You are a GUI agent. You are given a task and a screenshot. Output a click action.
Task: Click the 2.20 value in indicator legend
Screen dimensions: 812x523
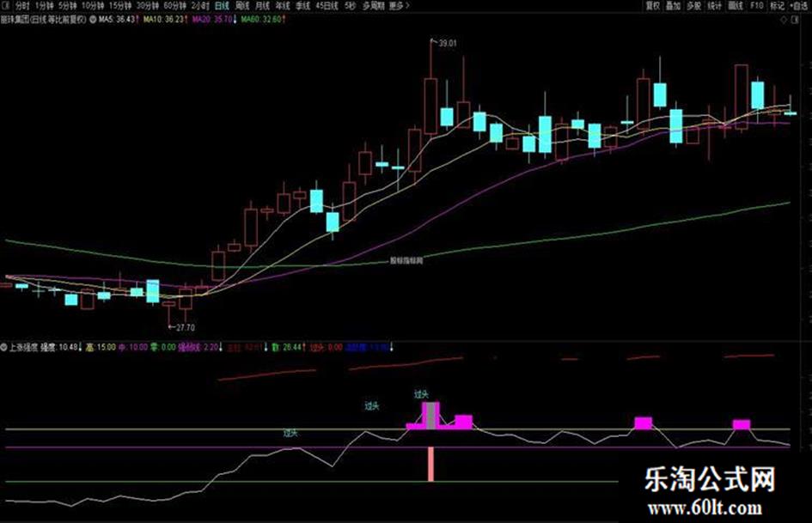pos(211,347)
